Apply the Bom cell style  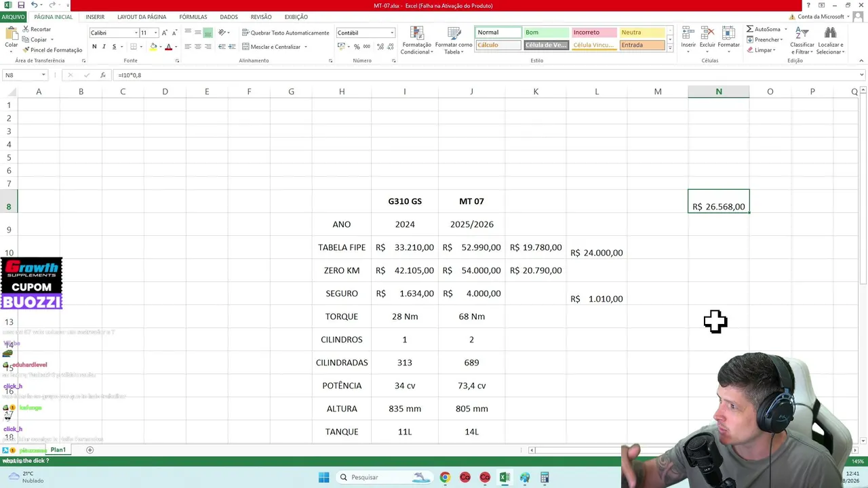pyautogui.click(x=546, y=33)
